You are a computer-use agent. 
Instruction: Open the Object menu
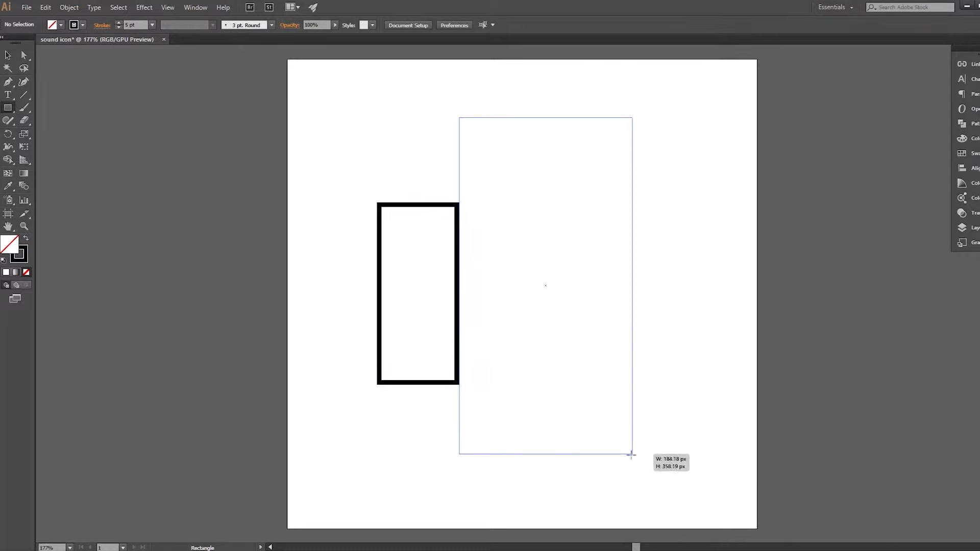click(69, 7)
